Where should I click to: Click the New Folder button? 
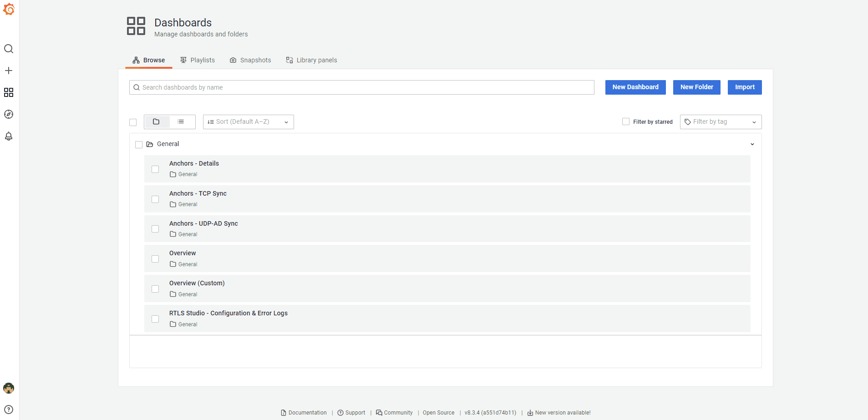point(697,87)
